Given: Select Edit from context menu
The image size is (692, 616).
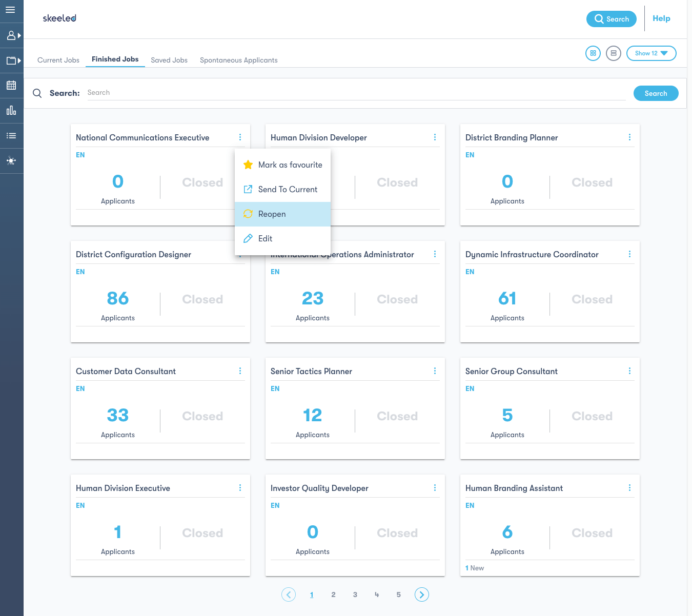Looking at the screenshot, I should [x=283, y=239].
